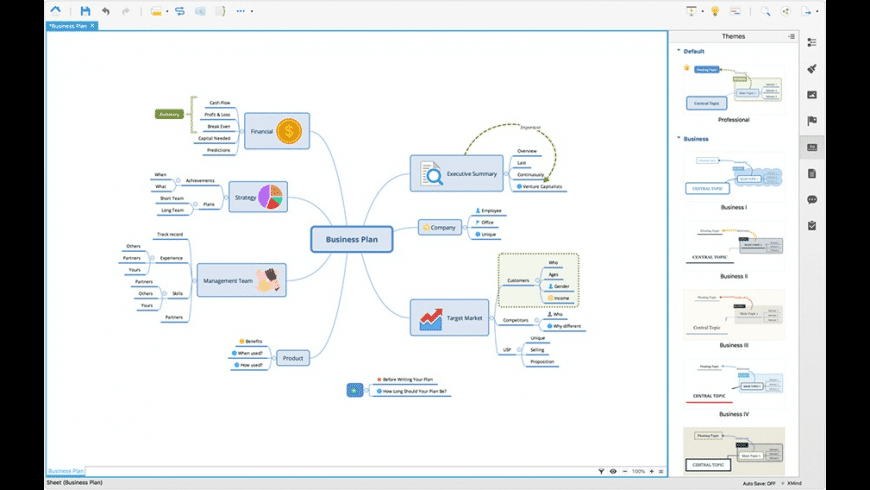Close the Business Plan editor tab

click(93, 26)
